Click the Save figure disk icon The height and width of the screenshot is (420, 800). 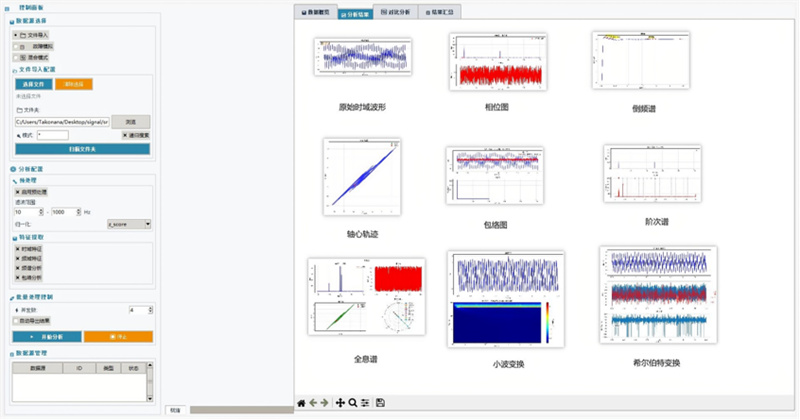[x=381, y=402]
